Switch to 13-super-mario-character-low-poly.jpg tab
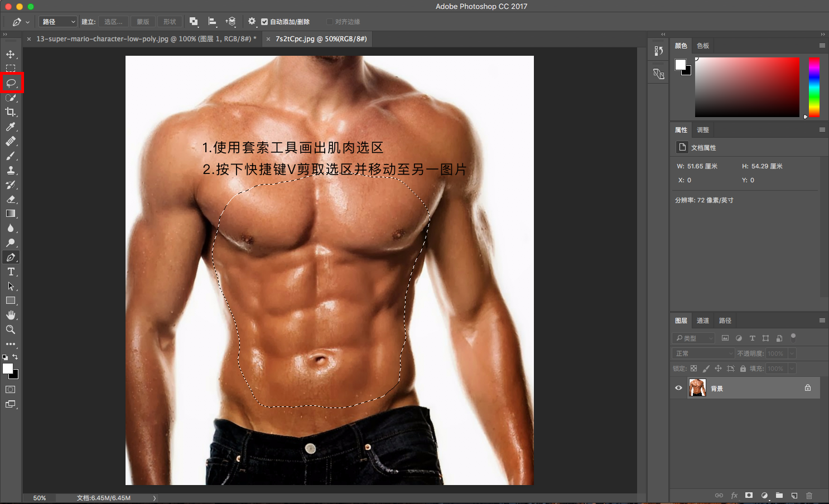Screen dimensions: 829x504 point(146,39)
